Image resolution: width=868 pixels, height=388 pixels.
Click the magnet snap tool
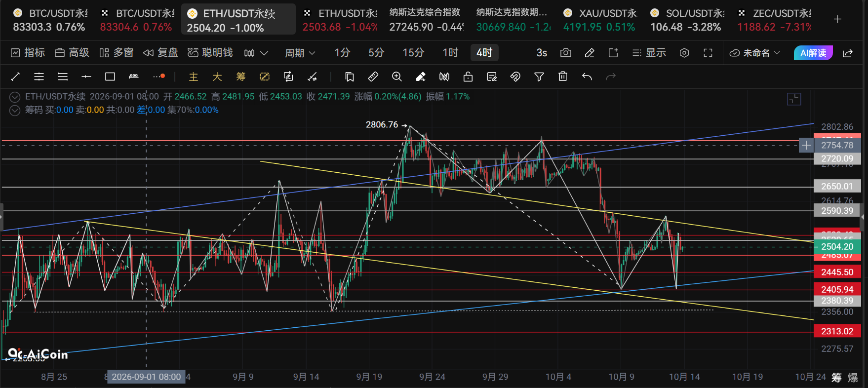coord(515,77)
